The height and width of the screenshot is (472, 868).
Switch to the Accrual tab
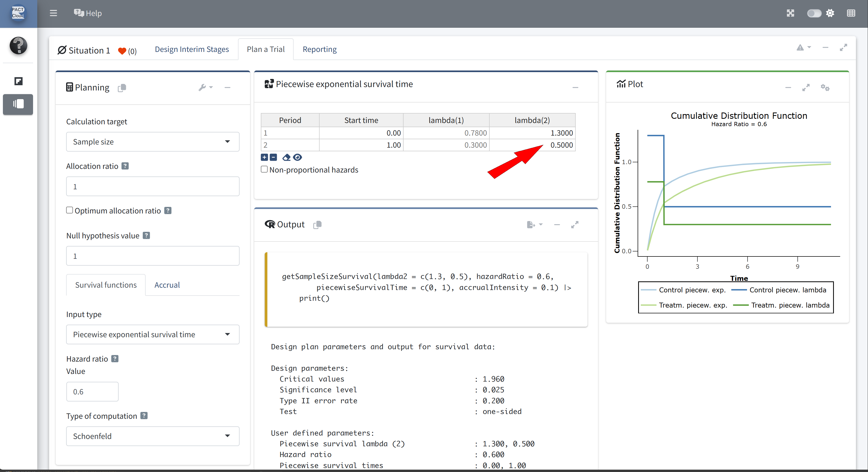click(x=167, y=285)
